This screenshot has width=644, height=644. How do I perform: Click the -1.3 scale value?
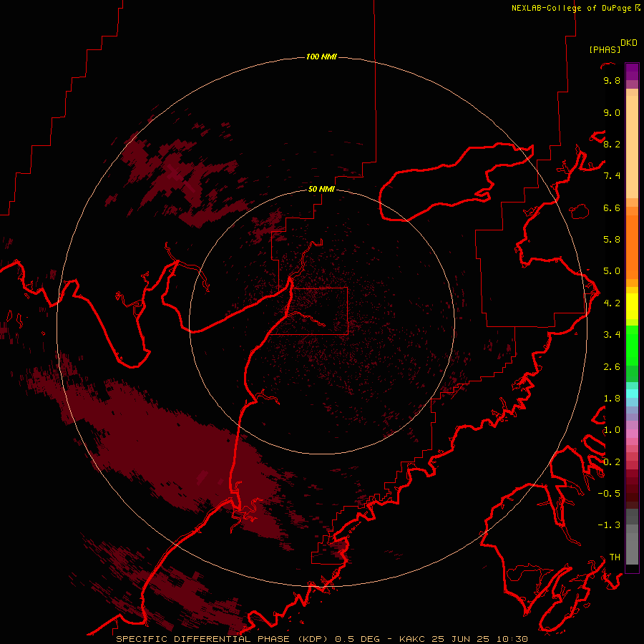609,525
